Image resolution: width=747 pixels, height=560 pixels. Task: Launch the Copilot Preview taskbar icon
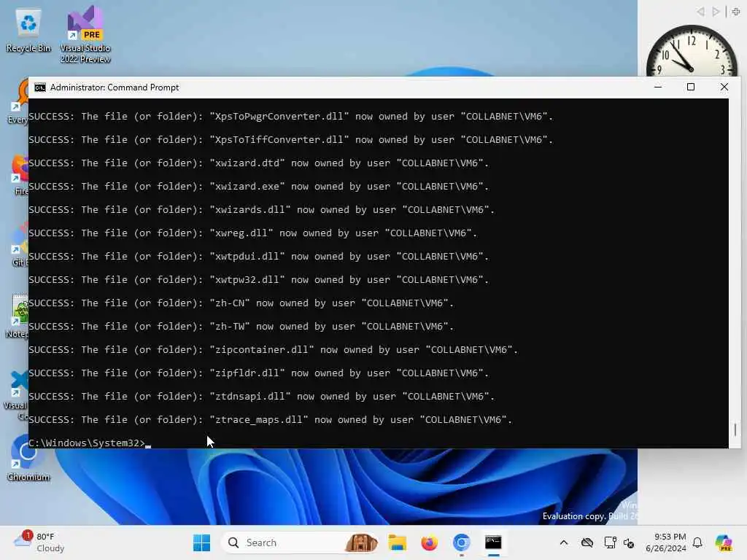pyautogui.click(x=724, y=542)
